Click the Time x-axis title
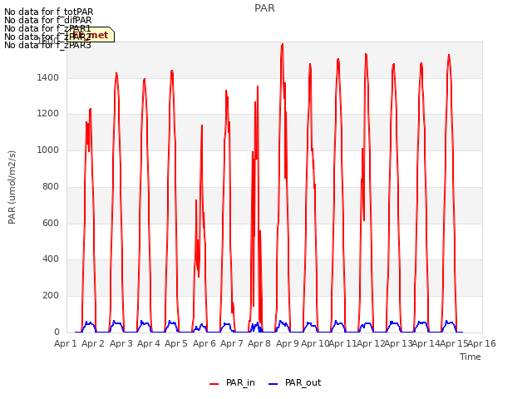This screenshot has height=399, width=532. click(x=470, y=357)
